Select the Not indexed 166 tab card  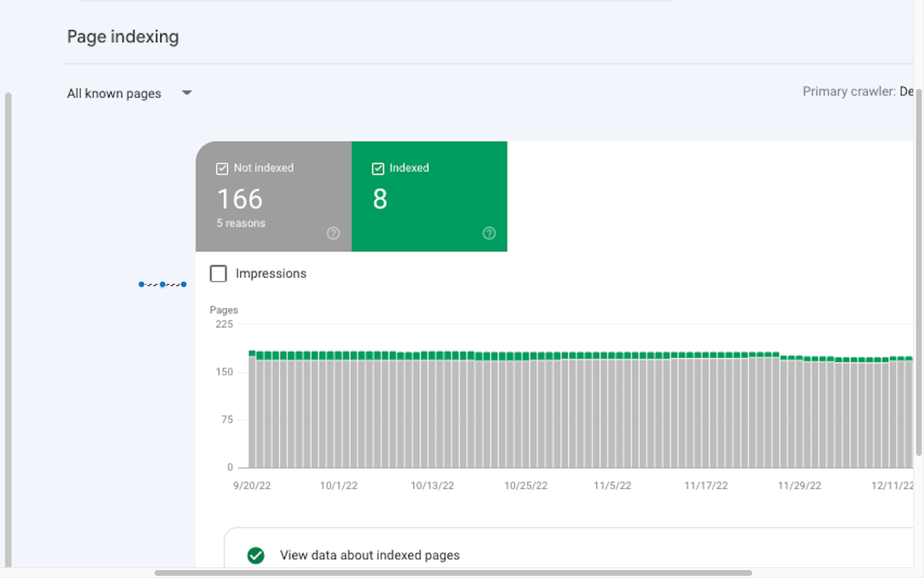point(274,197)
